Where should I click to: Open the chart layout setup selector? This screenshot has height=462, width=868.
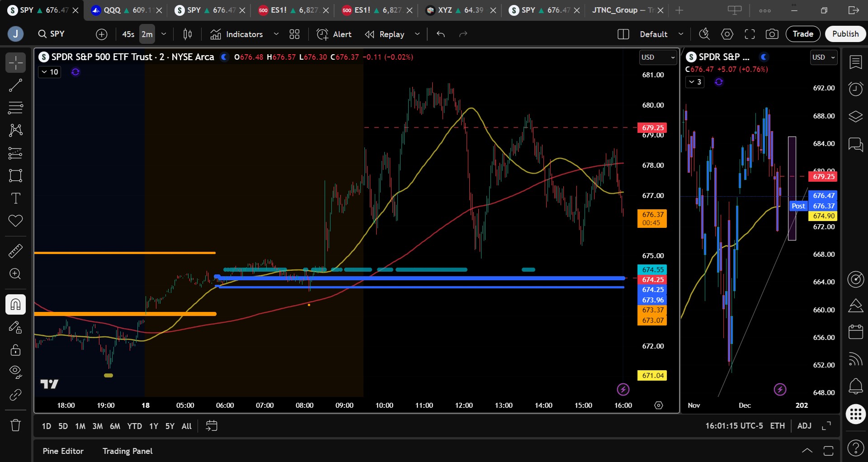tap(623, 34)
